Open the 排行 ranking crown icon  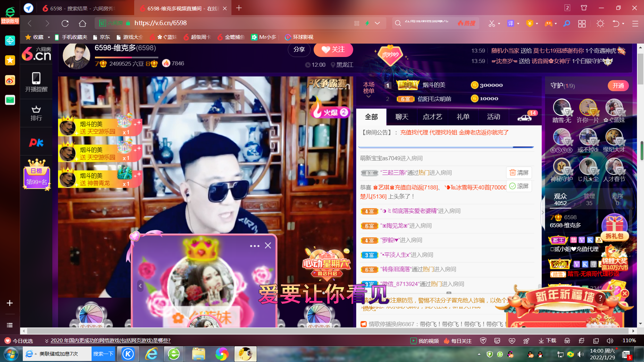pyautogui.click(x=36, y=113)
